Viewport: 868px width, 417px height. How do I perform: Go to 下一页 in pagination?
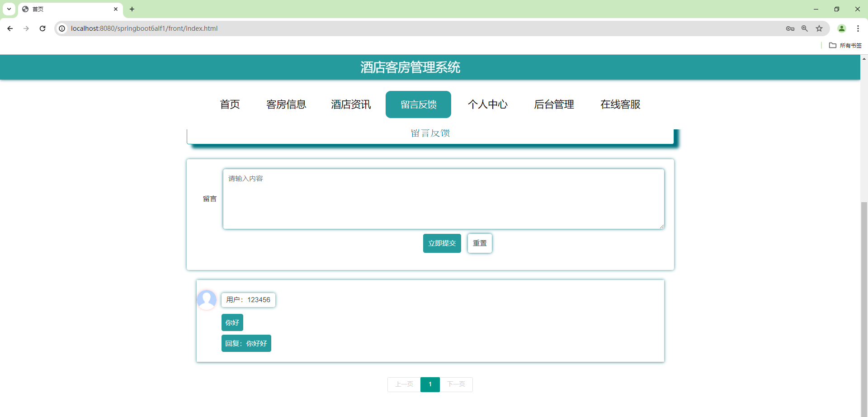coord(457,384)
